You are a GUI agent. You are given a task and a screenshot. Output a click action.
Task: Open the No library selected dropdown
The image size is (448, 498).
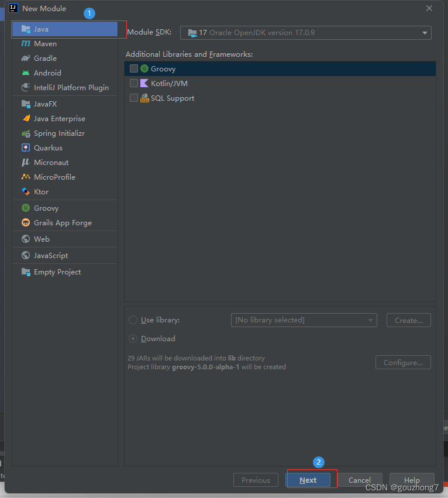304,320
